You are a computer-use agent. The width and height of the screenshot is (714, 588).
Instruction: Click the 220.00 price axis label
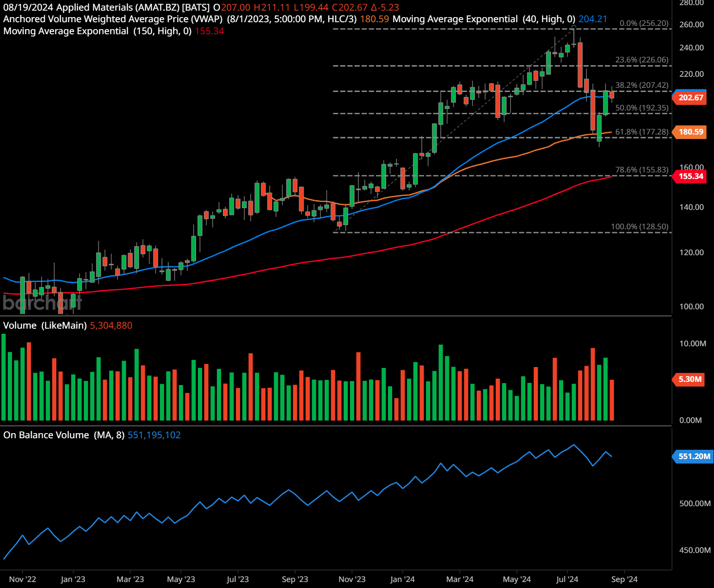coord(691,74)
